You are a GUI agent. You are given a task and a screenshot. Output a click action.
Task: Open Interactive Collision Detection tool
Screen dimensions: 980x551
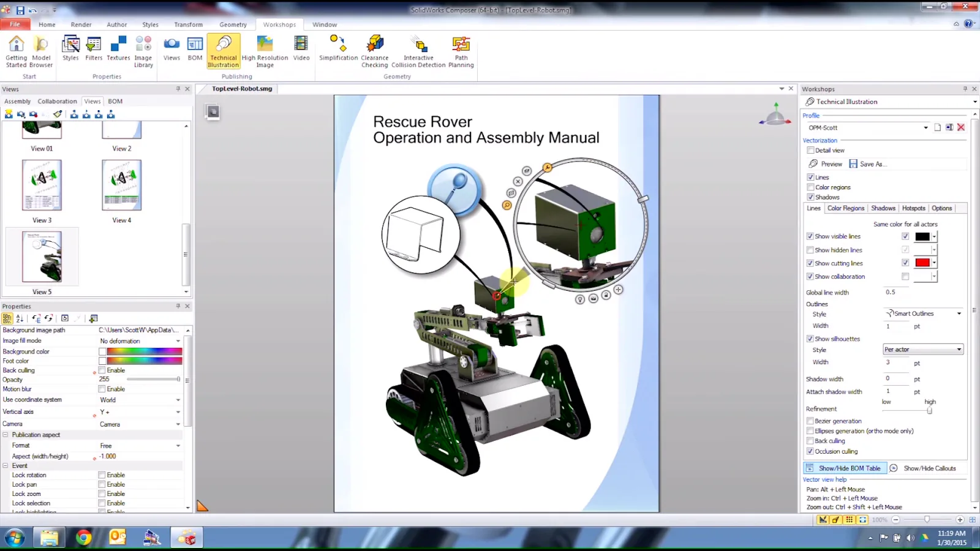tap(418, 51)
